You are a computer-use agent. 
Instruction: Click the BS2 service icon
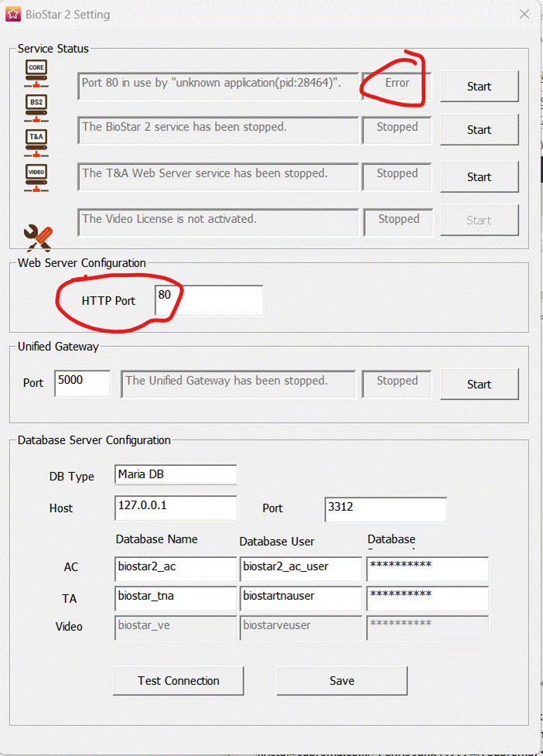36,108
